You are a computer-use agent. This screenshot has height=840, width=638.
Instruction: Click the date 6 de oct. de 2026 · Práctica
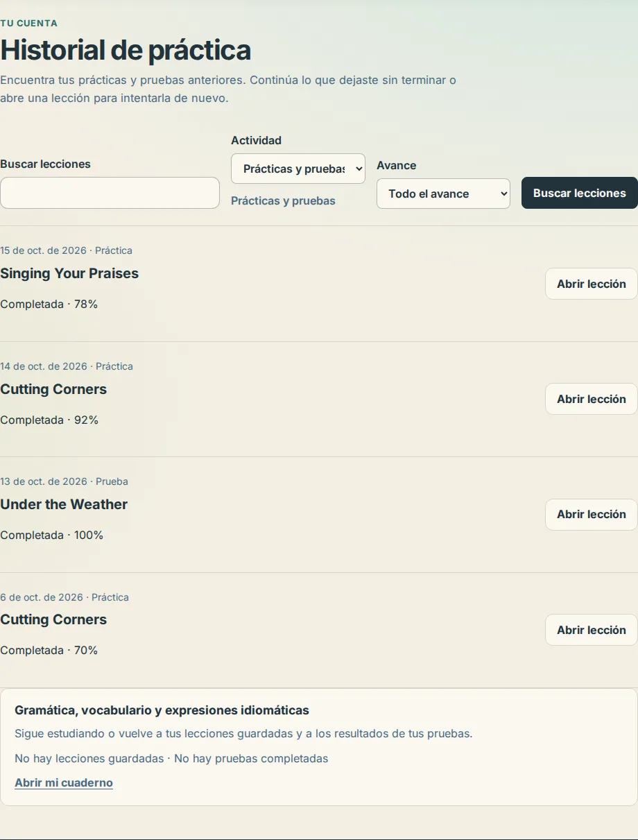coord(64,597)
